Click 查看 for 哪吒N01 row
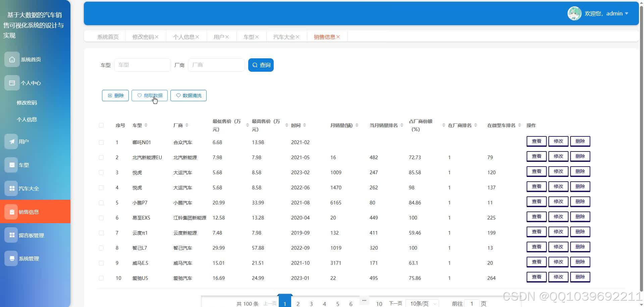Image resolution: width=644 pixels, height=307 pixels. [537, 141]
